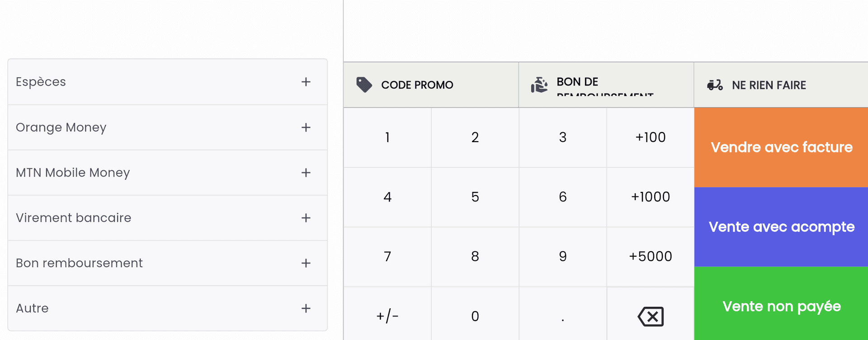This screenshot has width=868, height=340.
Task: Click the Vente avec acompte button
Action: pos(781,226)
